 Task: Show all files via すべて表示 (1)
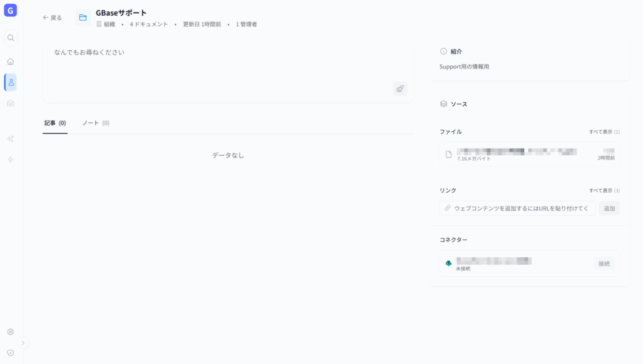pos(605,132)
